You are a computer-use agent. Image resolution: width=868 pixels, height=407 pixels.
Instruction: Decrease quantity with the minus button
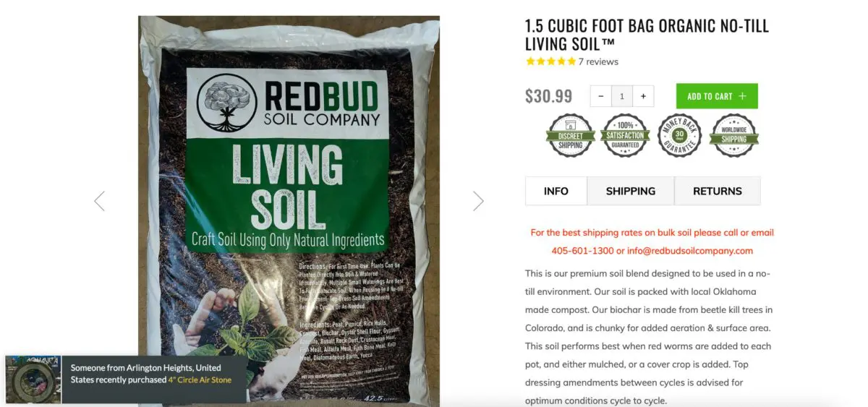[601, 96]
